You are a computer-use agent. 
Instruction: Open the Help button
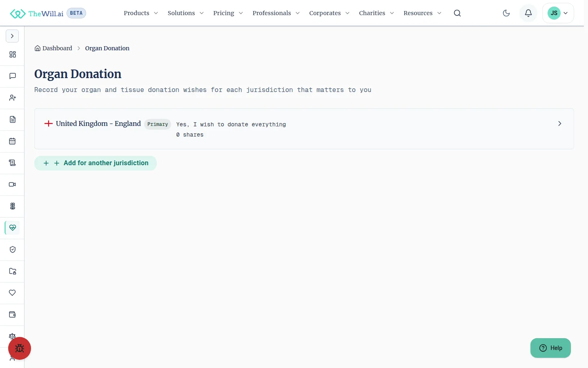pos(550,348)
